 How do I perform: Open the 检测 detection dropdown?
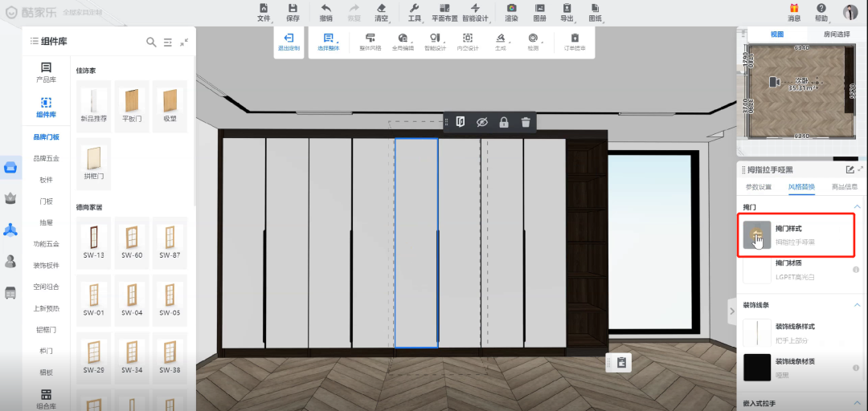(x=533, y=42)
